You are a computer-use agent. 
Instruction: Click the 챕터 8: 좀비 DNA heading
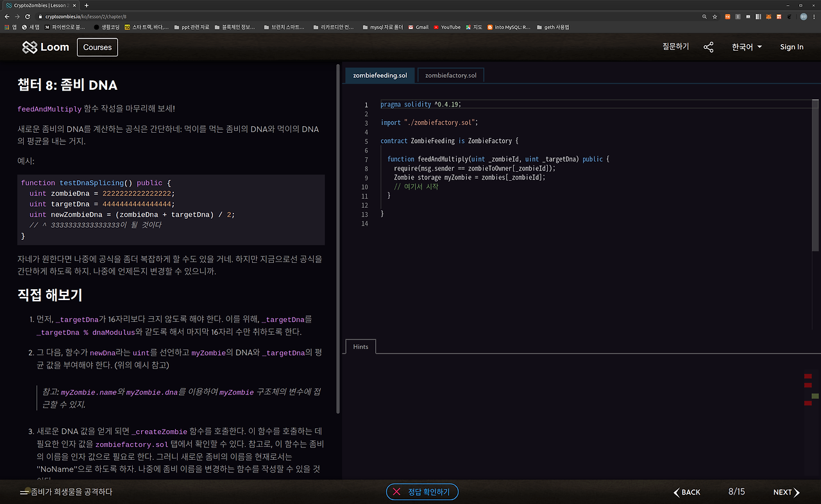pyautogui.click(x=67, y=85)
